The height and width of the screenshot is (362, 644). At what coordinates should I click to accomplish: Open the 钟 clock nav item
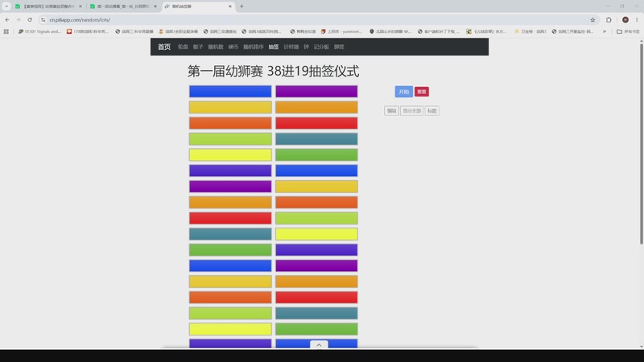click(307, 47)
